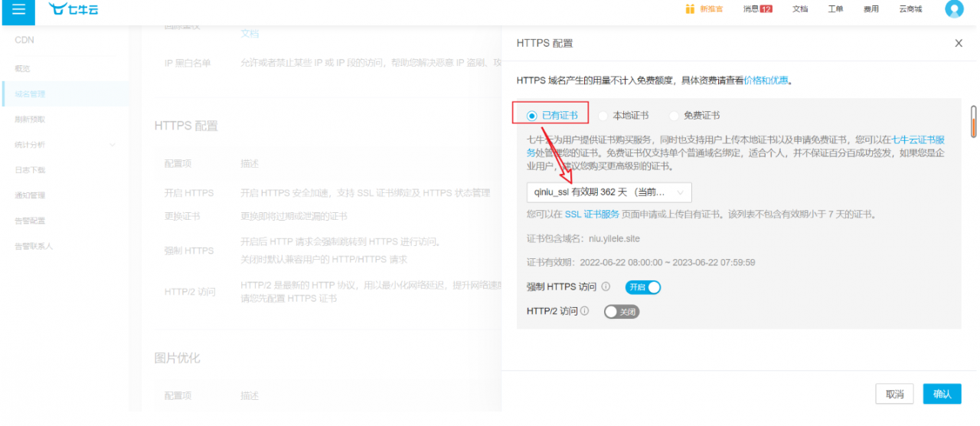980x426 pixels.
Task: Open the hamburger menu icon
Action: [18, 9]
